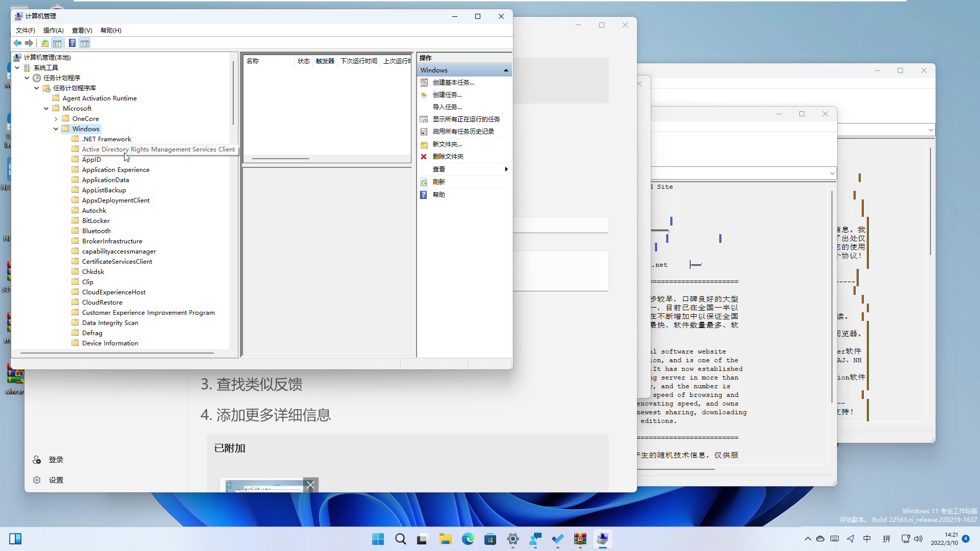This screenshot has height=551, width=980.
Task: Click the 新文件夹 folder icon
Action: tap(424, 144)
